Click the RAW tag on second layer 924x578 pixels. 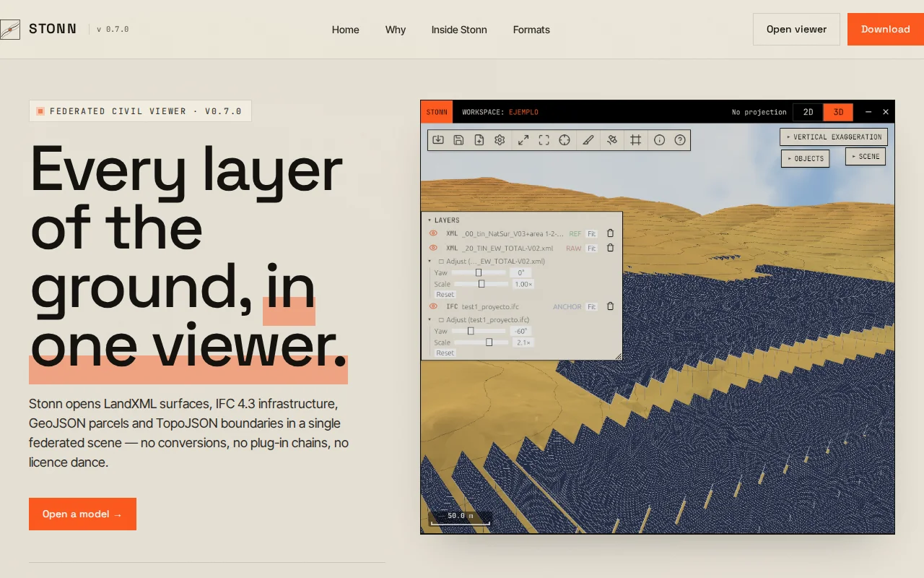pyautogui.click(x=573, y=248)
